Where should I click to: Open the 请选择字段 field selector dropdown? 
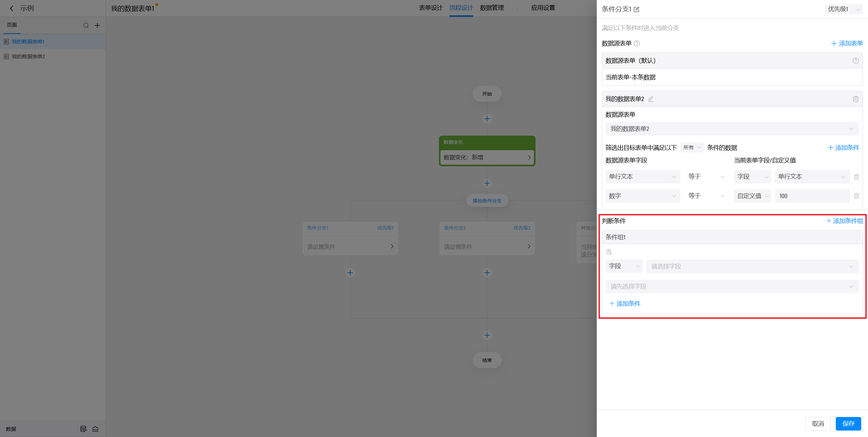[752, 266]
